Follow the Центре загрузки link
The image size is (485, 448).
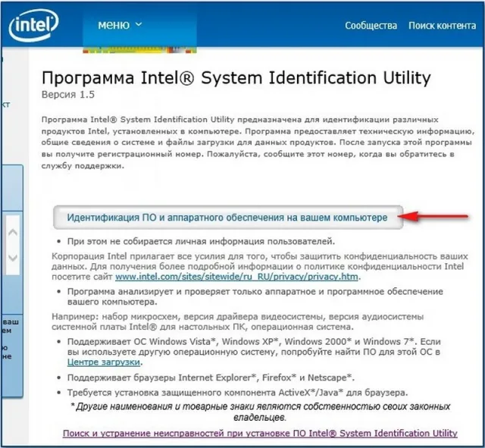[104, 362]
